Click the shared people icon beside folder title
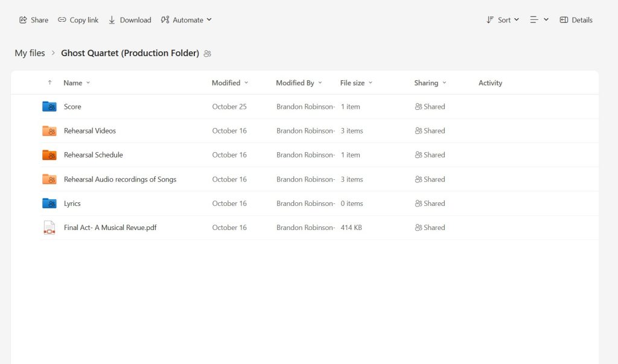Image resolution: width=618 pixels, height=364 pixels. coord(208,54)
